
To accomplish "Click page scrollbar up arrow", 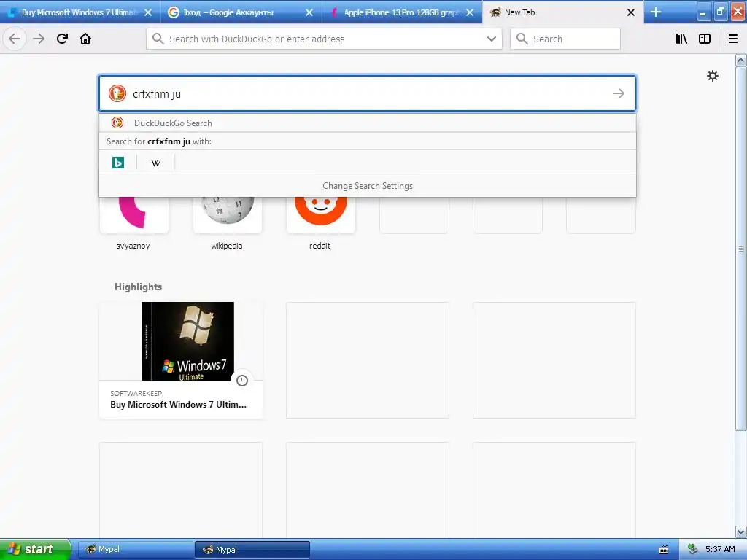I will [740, 61].
